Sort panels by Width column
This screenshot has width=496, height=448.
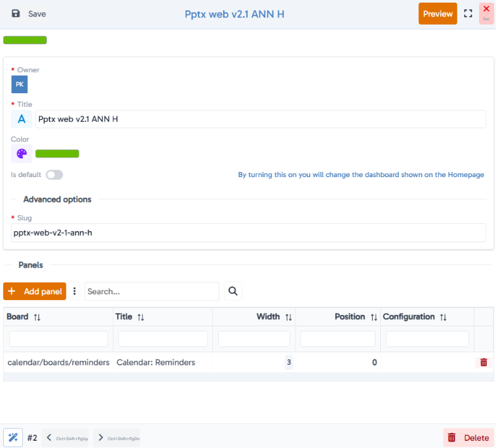[288, 317]
